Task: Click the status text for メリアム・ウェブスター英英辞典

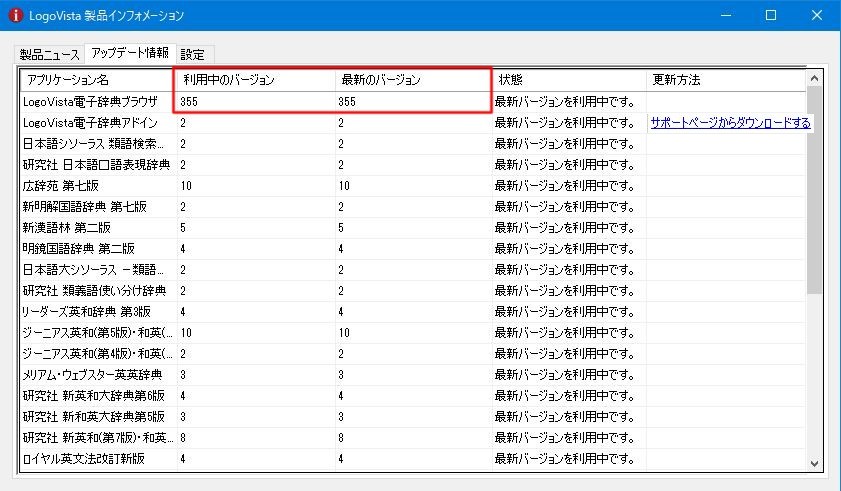Action: tap(564, 375)
